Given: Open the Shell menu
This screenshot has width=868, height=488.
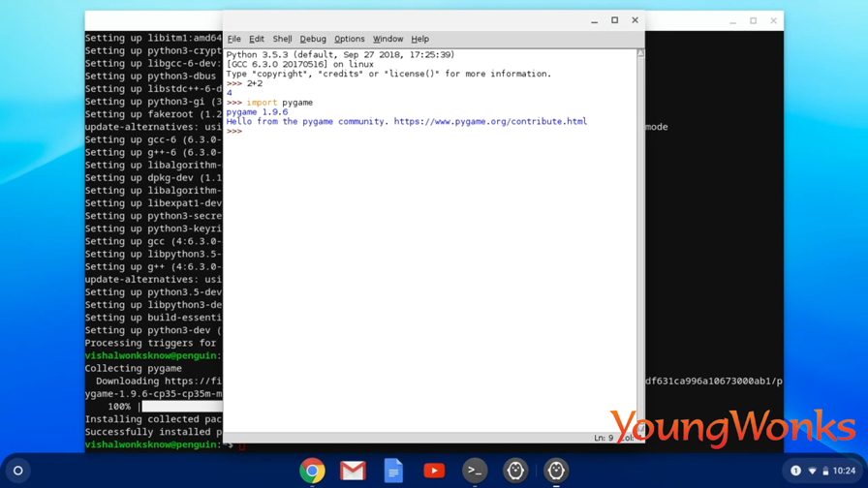Looking at the screenshot, I should tap(282, 39).
